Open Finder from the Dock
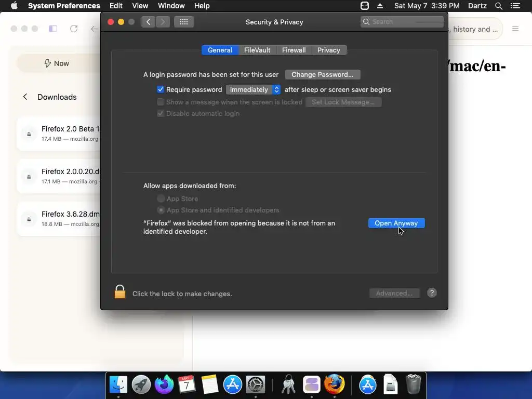This screenshot has height=399, width=532. 118,384
